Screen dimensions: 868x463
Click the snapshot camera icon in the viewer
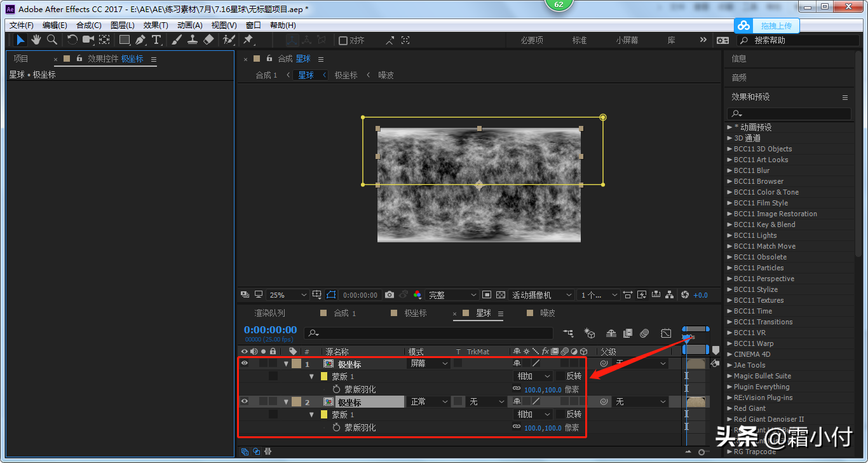click(390, 295)
